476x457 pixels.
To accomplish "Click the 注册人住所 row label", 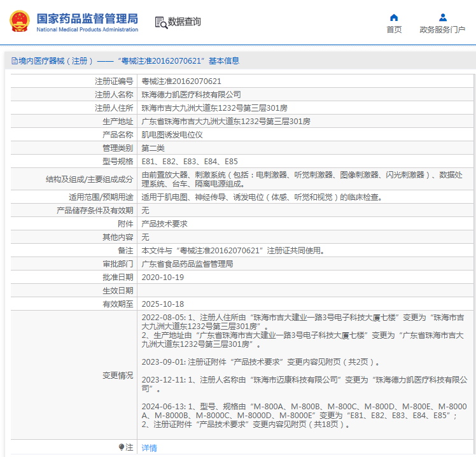I will point(114,108).
